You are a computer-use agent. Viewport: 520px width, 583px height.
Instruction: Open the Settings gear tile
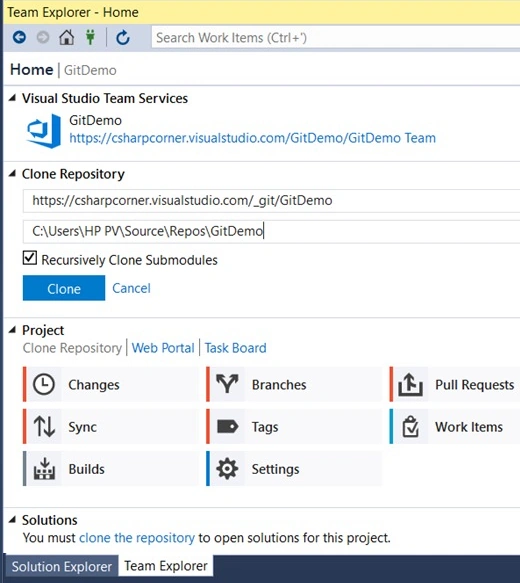294,469
